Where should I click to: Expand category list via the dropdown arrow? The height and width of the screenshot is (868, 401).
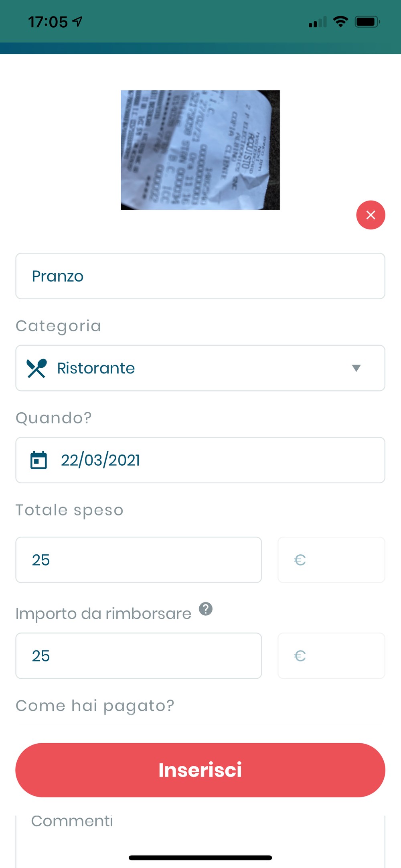(356, 368)
